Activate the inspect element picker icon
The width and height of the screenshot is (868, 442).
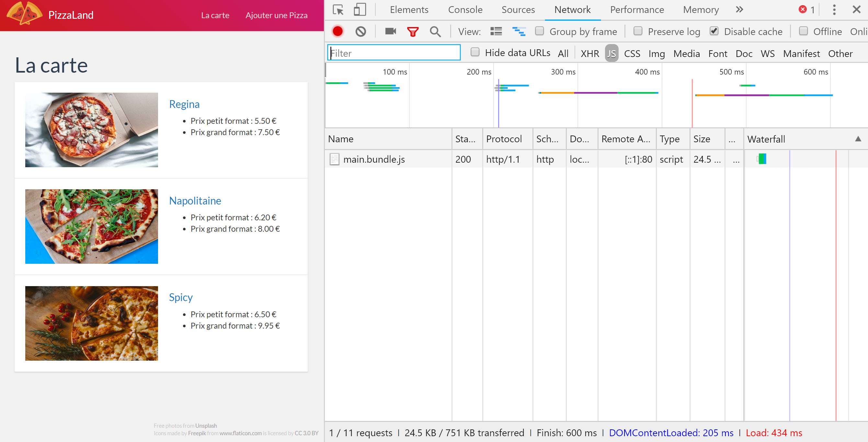338,10
